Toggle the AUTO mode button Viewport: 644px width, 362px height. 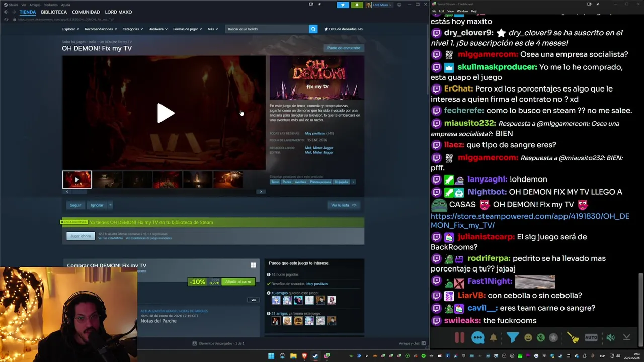coord(591,338)
